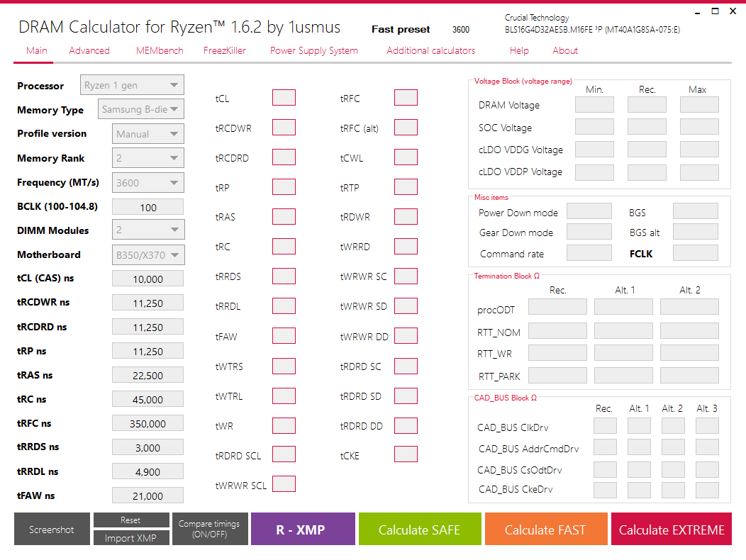Open the About tab

(565, 50)
